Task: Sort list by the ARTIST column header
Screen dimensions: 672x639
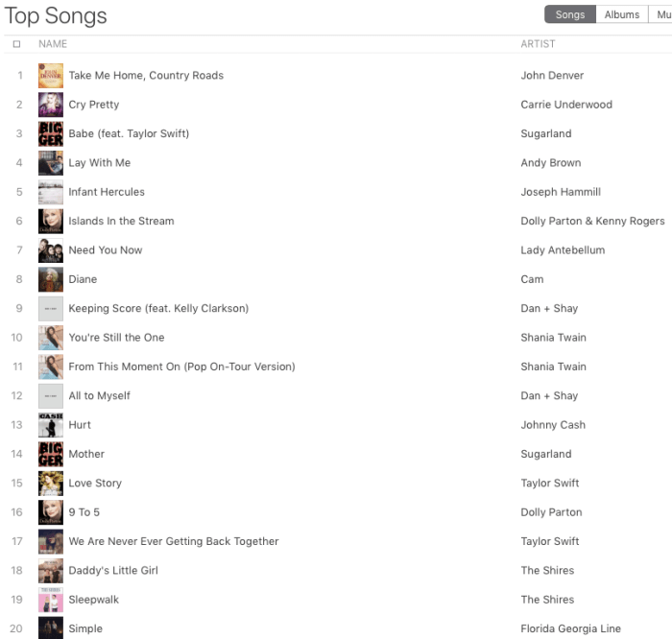Action: [538, 44]
